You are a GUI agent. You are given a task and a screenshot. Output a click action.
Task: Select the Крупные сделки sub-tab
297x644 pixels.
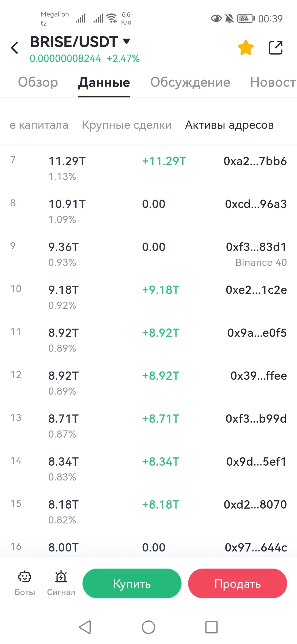(127, 125)
